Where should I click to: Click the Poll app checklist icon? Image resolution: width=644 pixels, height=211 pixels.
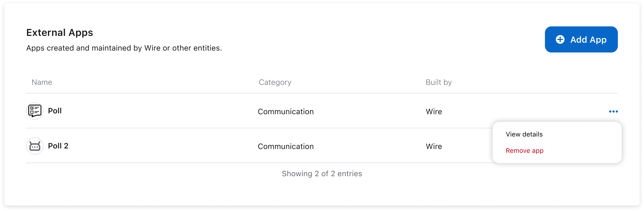tap(35, 111)
